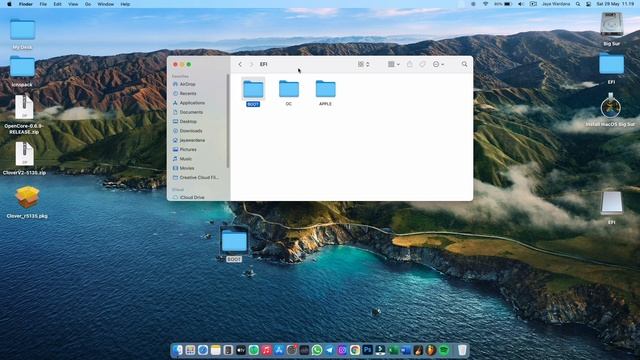Open Telegram from the Dock
Screen dimensions: 640x360
pos(329,350)
